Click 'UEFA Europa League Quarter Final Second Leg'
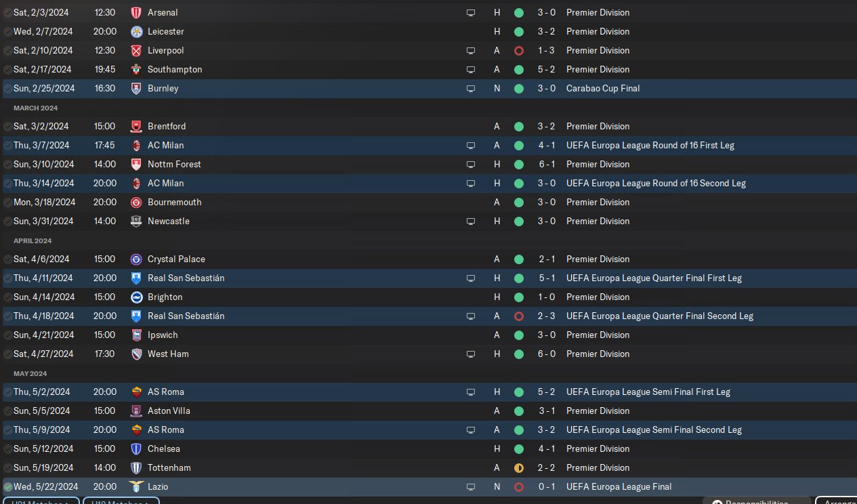 tap(660, 316)
